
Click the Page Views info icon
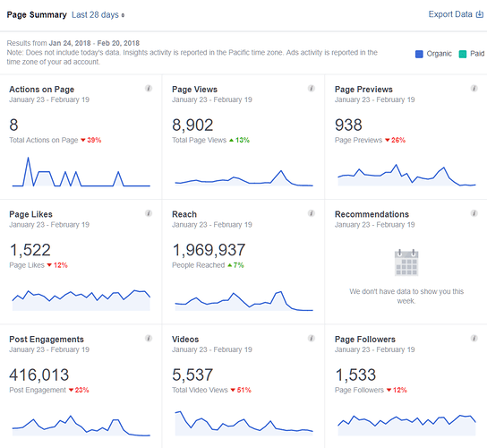point(312,89)
